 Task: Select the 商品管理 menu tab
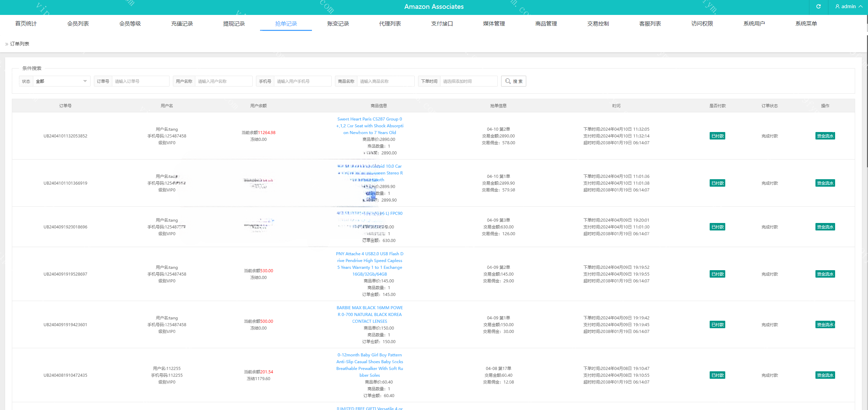(x=546, y=23)
